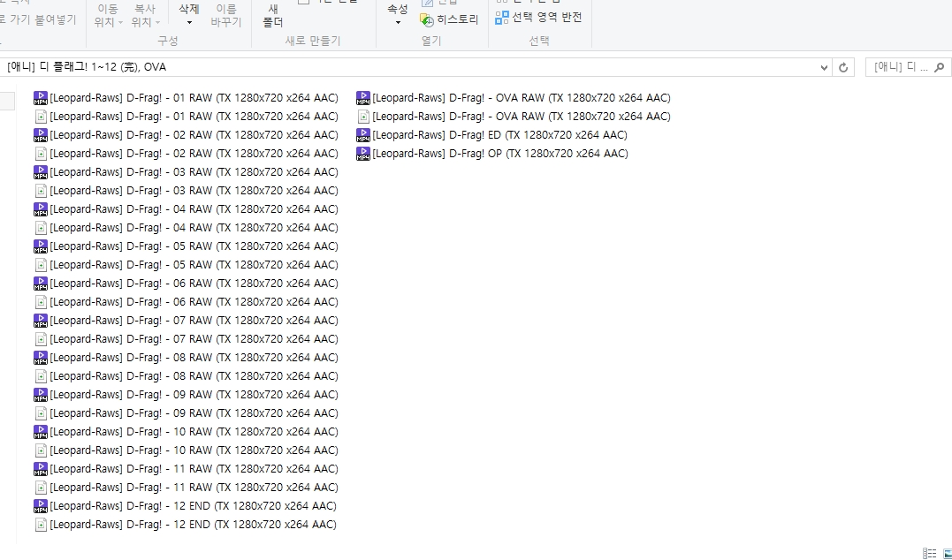Select the MP4 file name 'D-Frag! - 08 RAW'
This screenshot has height=560, width=952.
pyautogui.click(x=194, y=358)
